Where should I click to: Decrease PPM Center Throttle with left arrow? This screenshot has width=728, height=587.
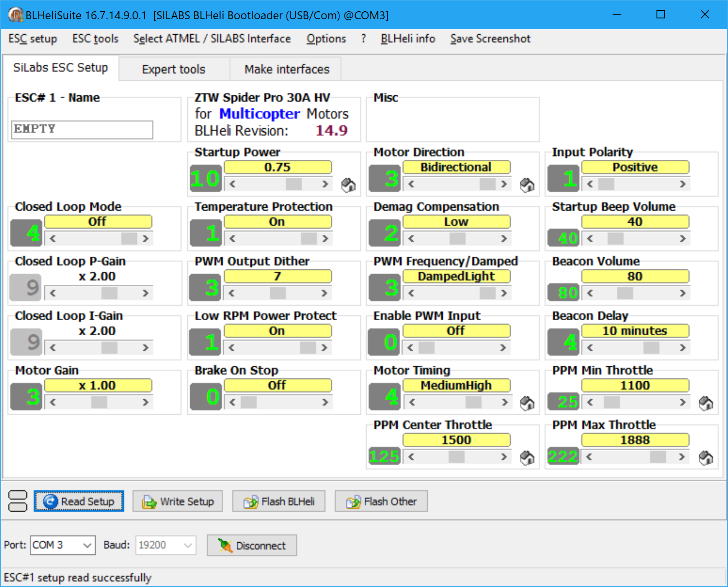[411, 457]
